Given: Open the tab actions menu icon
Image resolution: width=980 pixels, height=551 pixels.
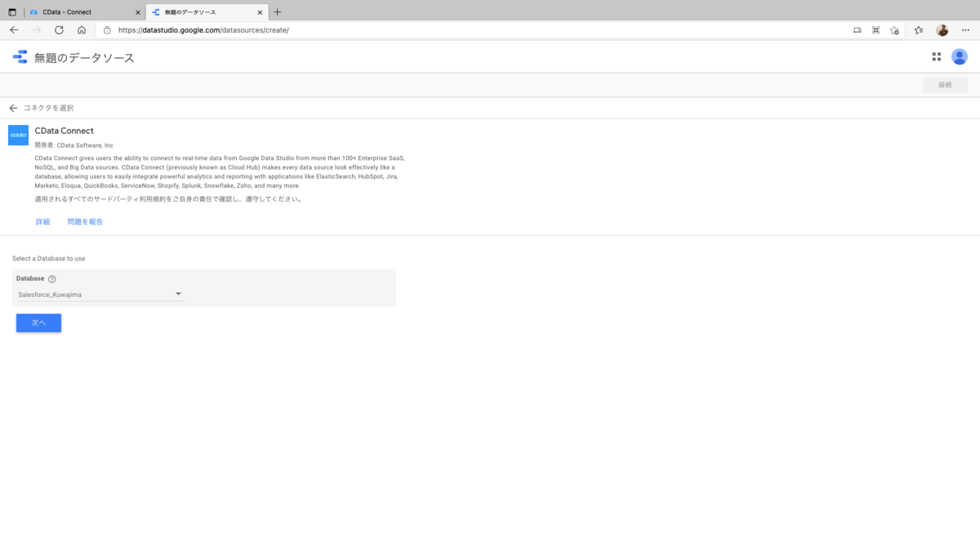Looking at the screenshot, I should [x=12, y=12].
